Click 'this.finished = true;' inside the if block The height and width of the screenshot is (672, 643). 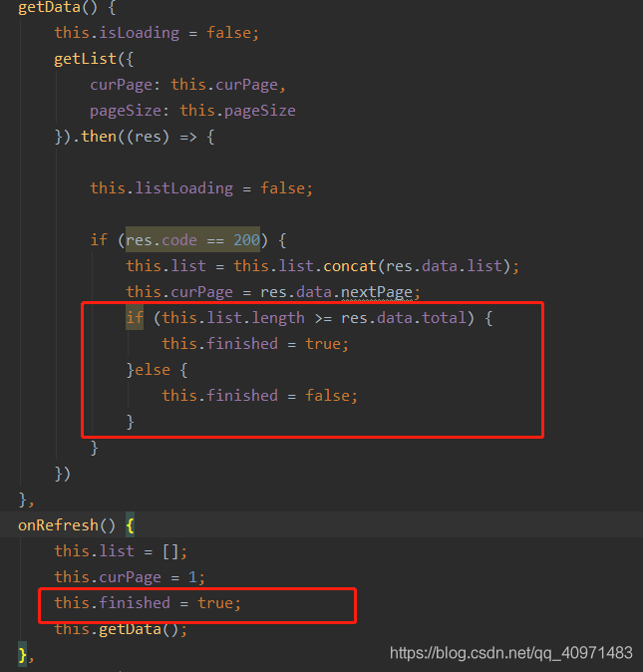[255, 344]
